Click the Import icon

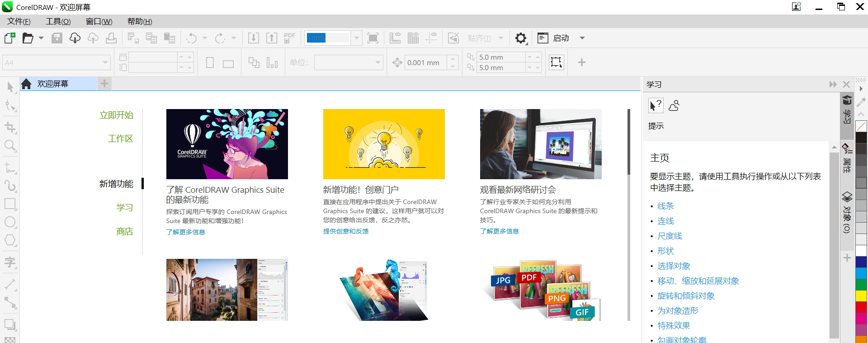[x=254, y=38]
